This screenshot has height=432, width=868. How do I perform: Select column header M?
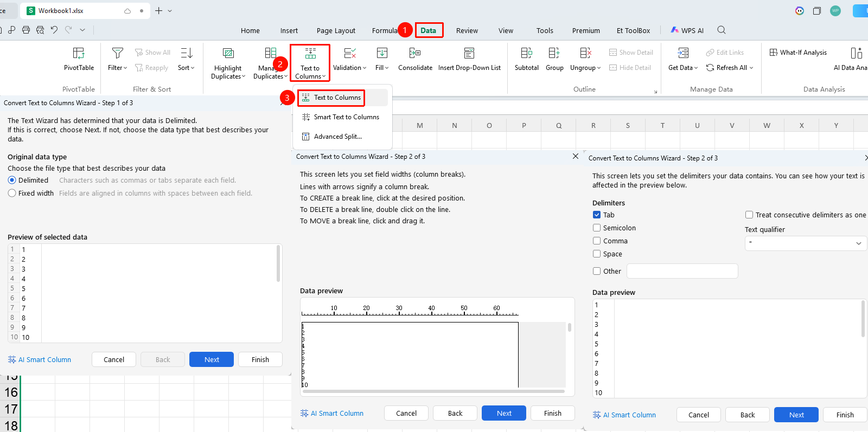pyautogui.click(x=419, y=125)
